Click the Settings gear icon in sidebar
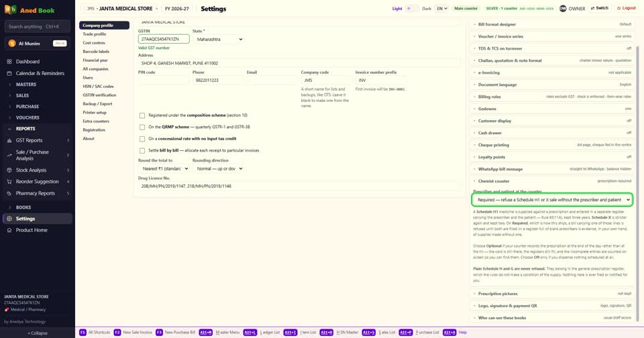This screenshot has width=644, height=338. point(9,219)
